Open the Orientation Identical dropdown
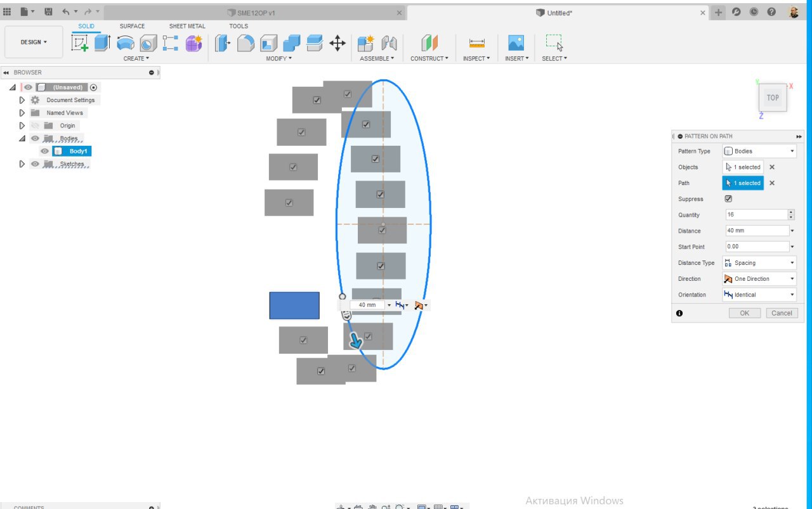Image resolution: width=812 pixels, height=509 pixels. pyautogui.click(x=759, y=295)
